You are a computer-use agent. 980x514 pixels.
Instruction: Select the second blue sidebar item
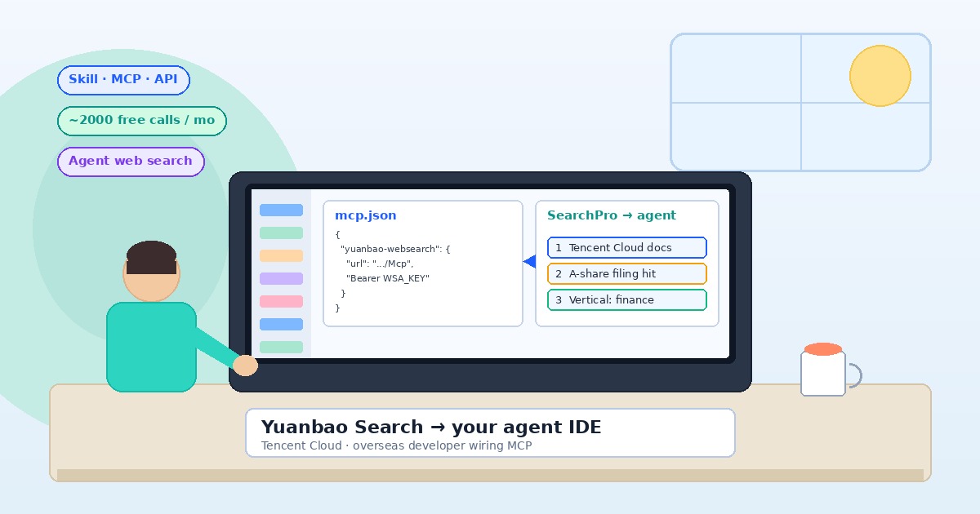tap(281, 325)
